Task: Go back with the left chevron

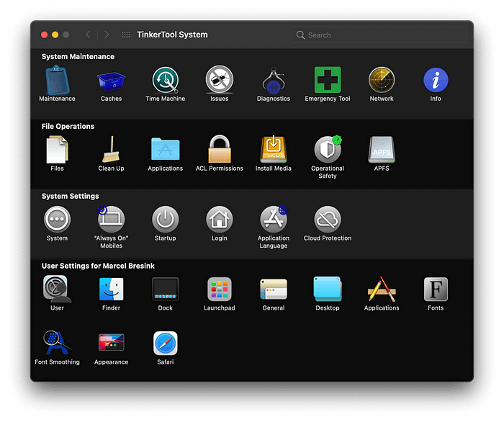Action: click(x=88, y=35)
